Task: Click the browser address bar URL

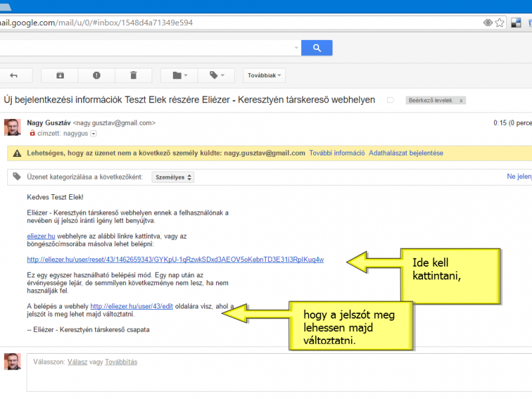Action: 96,23
